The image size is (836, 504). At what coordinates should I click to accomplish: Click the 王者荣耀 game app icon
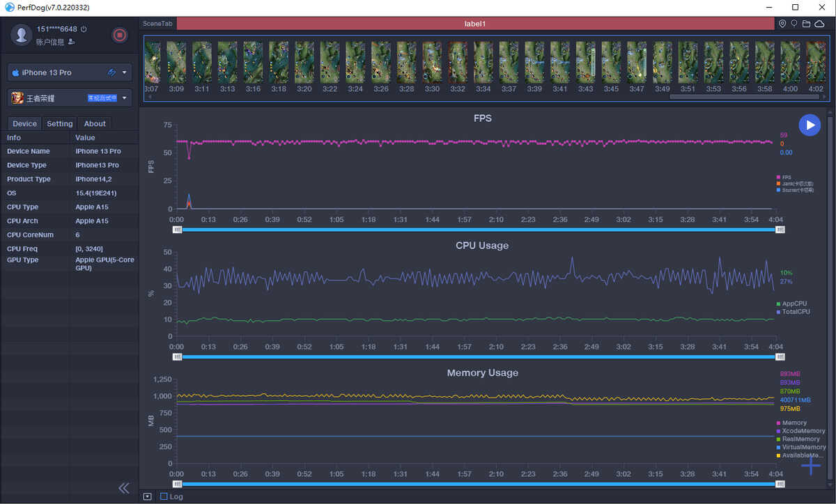pyautogui.click(x=17, y=98)
